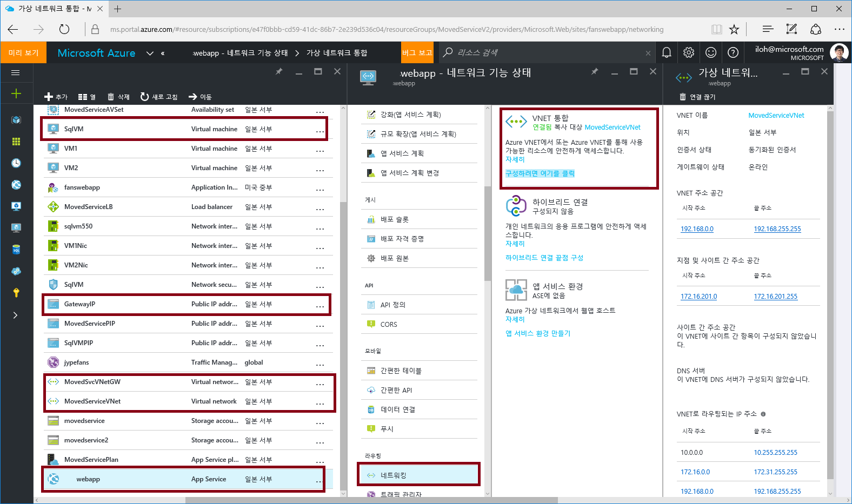Click MovedServiceVNet link in VNET integration
This screenshot has width=852, height=504.
[x=613, y=127]
